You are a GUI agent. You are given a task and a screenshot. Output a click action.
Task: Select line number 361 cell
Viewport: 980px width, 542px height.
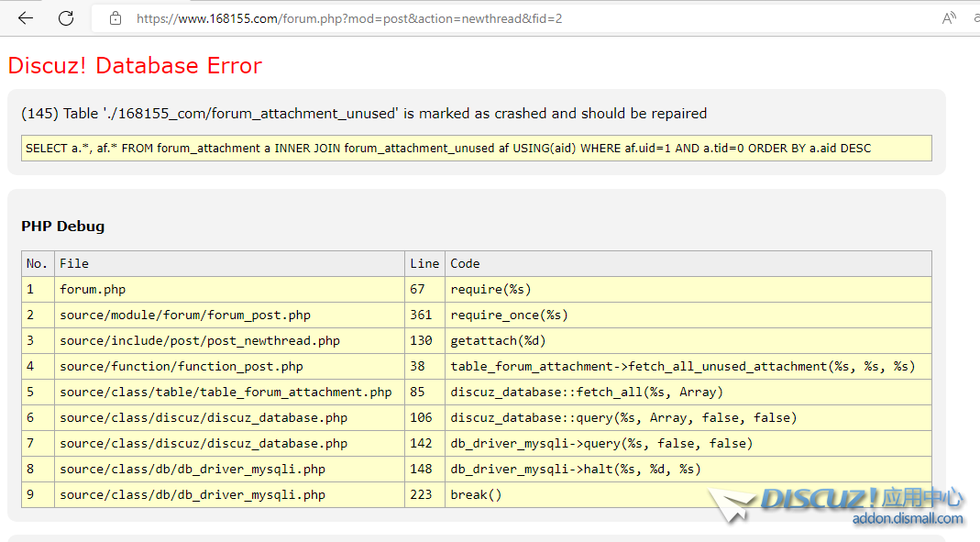pyautogui.click(x=424, y=315)
